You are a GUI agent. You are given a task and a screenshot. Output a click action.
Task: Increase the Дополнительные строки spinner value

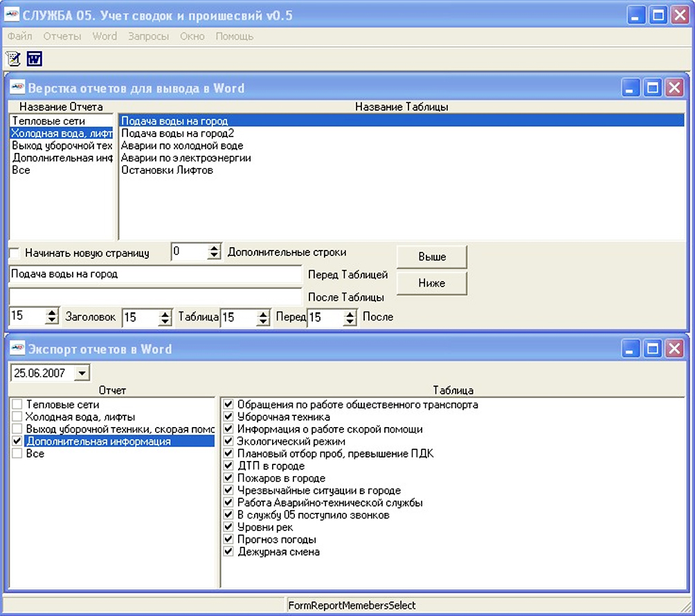[214, 248]
